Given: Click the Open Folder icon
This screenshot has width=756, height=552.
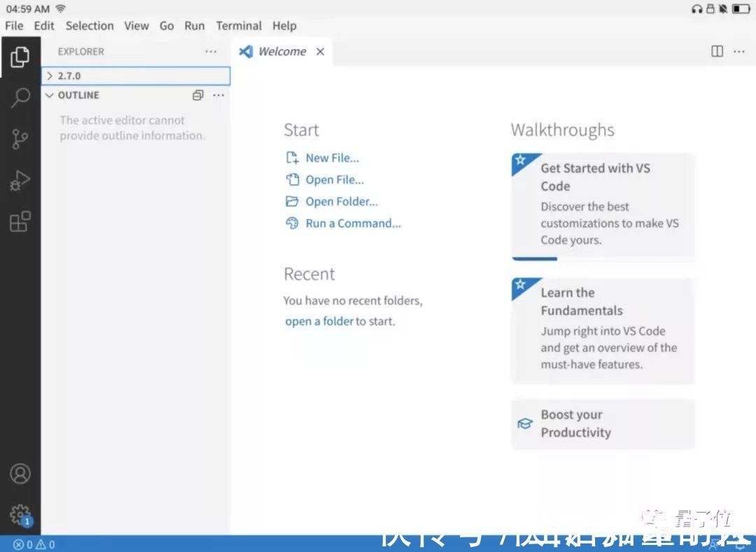Looking at the screenshot, I should (292, 201).
